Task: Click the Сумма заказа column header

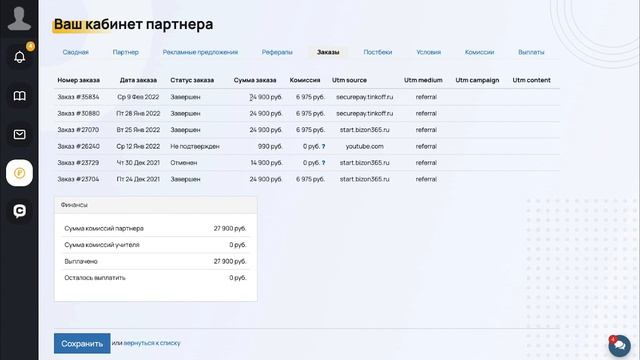Action: pos(255,80)
